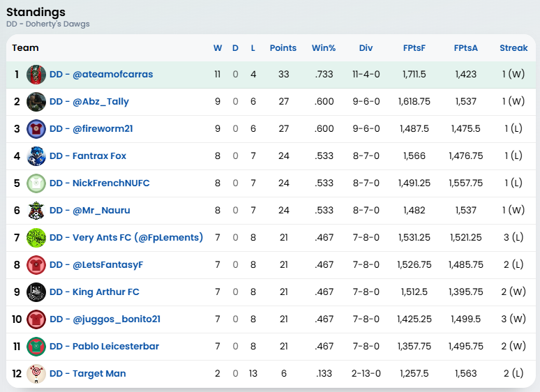
Task: Open the DD - @juggos_bonito21 team link
Action: [105, 319]
